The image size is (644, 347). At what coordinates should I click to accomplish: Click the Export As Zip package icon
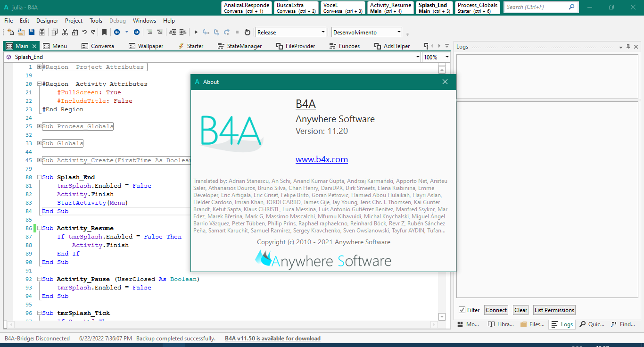pyautogui.click(x=42, y=32)
